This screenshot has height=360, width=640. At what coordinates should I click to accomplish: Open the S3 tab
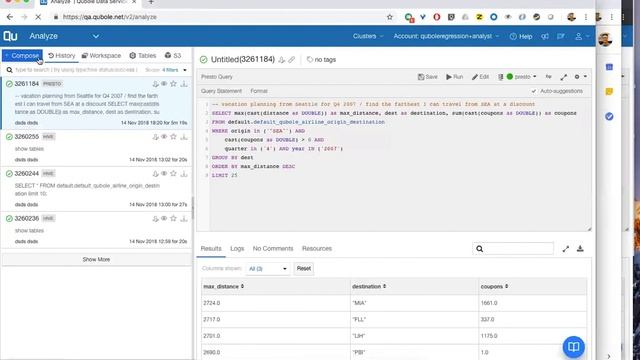tap(173, 56)
